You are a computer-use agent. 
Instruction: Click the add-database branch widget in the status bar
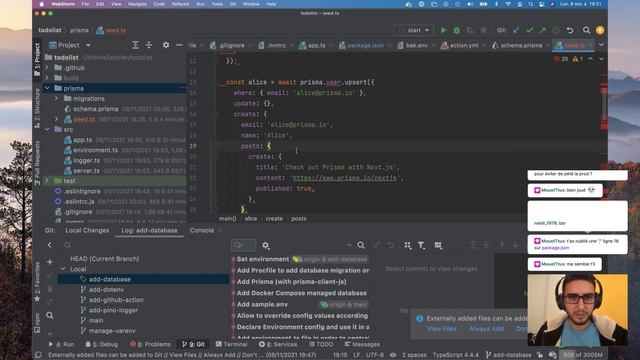509,355
